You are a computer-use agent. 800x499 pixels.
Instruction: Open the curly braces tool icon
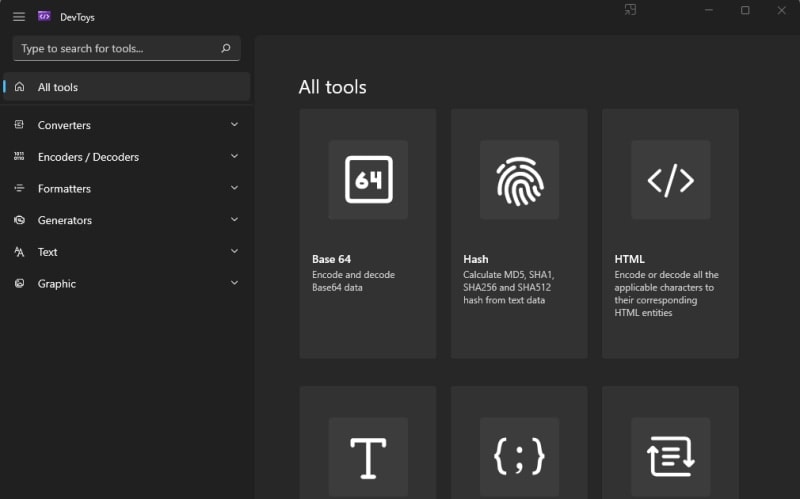pos(519,457)
